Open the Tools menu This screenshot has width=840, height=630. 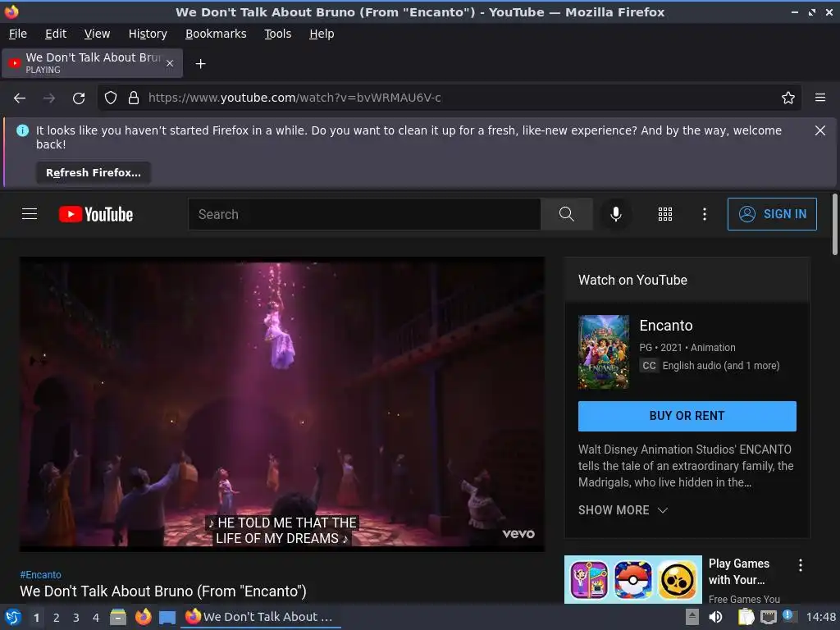[277, 34]
